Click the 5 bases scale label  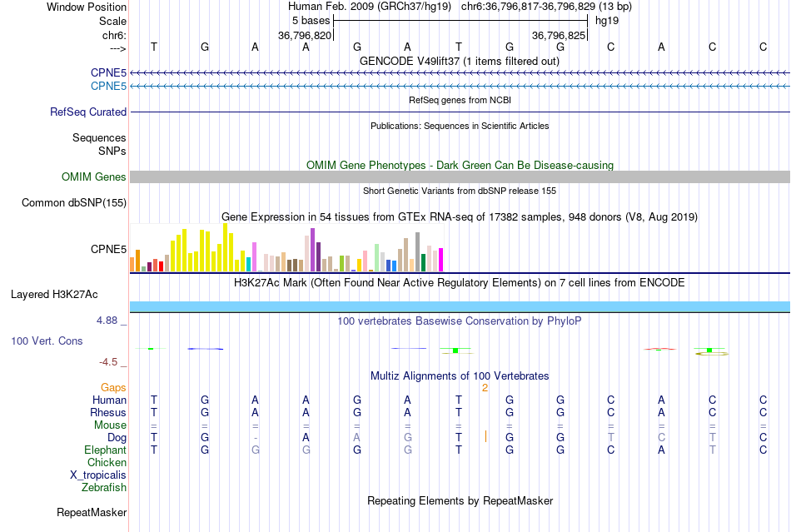pos(311,21)
